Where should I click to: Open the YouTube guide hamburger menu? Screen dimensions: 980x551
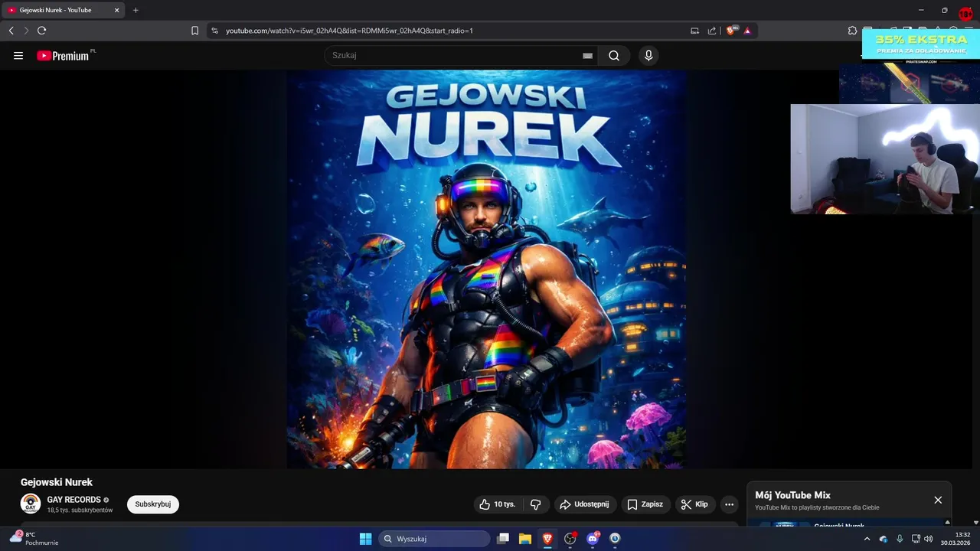[18, 56]
